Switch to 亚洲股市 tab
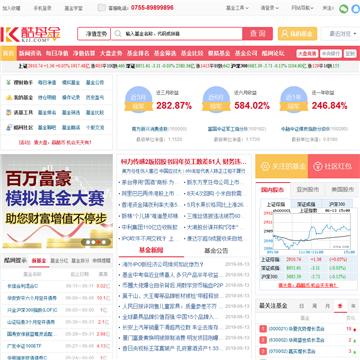The image size is (360, 360). click(308, 190)
